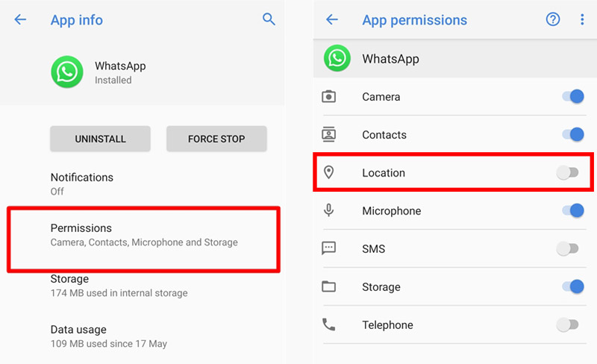Image resolution: width=597 pixels, height=364 pixels.
Task: Tap the Contacts permission icon
Action: (328, 134)
